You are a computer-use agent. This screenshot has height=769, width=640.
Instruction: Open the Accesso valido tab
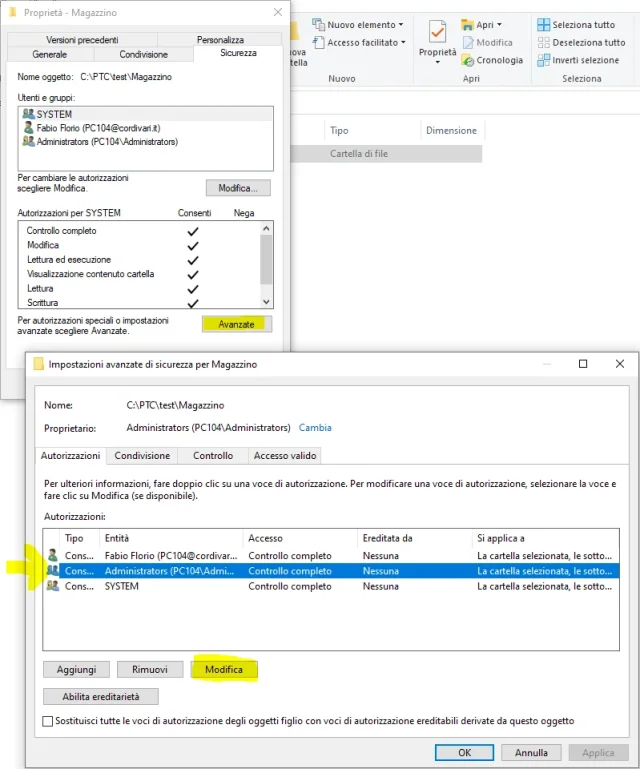tap(285, 456)
